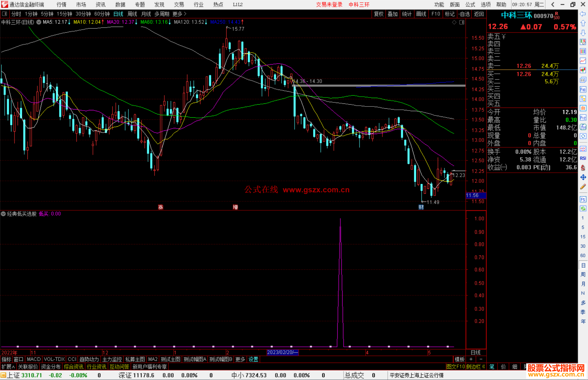Toggle the panel square icon left of 分时
The width and height of the screenshot is (588, 380).
coord(5,14)
